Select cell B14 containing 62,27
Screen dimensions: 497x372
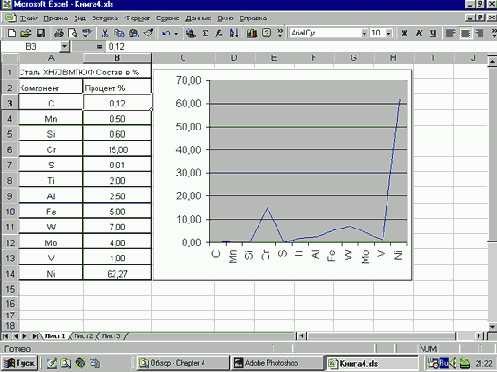point(117,274)
